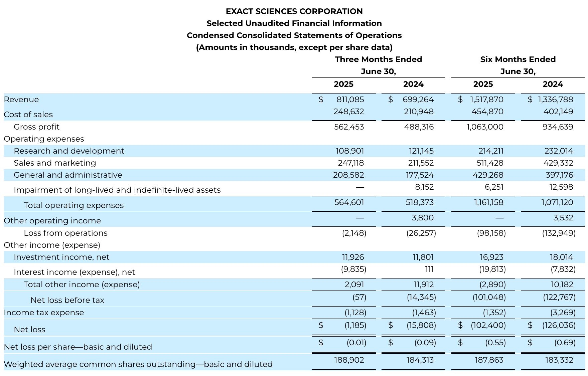This screenshot has height=376, width=588.
Task: Click the Net loss before tax label
Action: coord(67,300)
